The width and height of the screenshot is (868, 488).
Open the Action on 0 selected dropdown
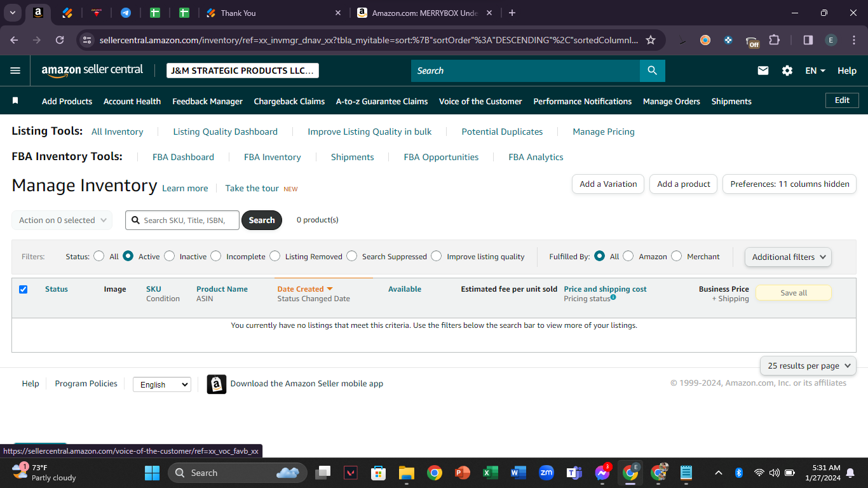[62, 220]
